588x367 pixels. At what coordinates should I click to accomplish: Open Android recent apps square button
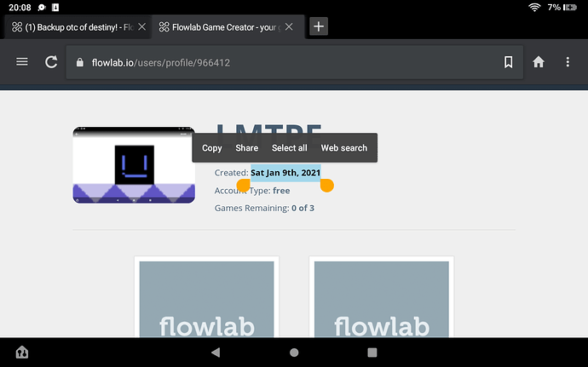[372, 353]
